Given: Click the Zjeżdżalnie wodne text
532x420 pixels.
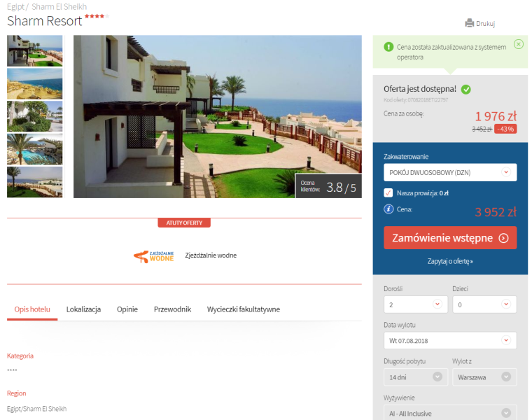Looking at the screenshot, I should tap(211, 255).
